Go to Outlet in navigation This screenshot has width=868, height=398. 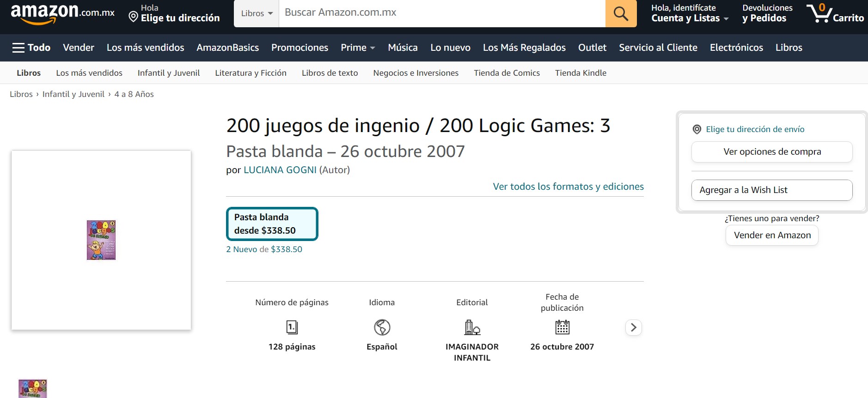click(x=592, y=48)
